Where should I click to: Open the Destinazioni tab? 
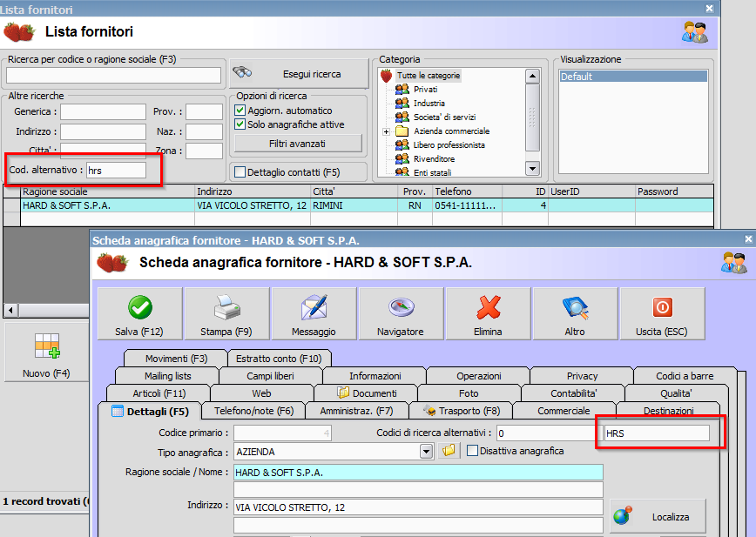pos(668,411)
